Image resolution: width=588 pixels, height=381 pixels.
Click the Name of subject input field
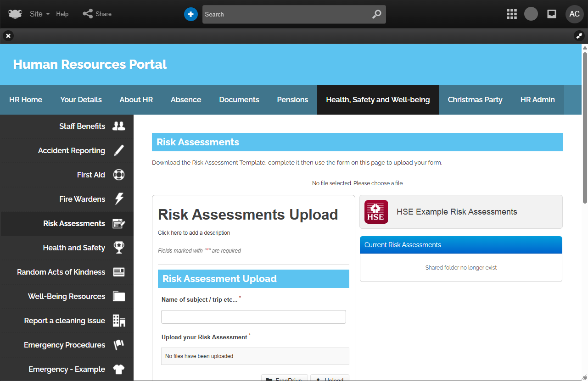click(x=253, y=317)
